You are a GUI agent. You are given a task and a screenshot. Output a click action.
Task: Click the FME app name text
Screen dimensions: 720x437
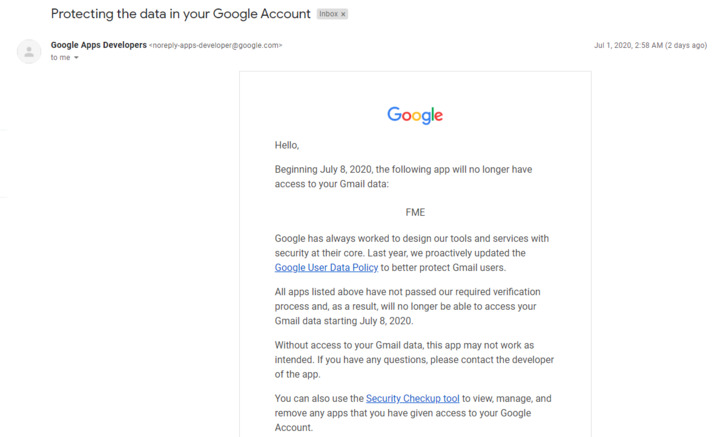click(415, 213)
